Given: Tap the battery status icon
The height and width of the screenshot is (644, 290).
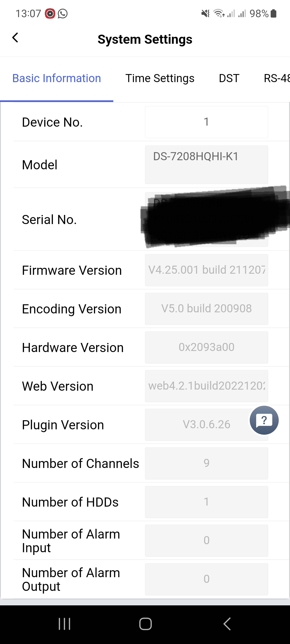Looking at the screenshot, I should pyautogui.click(x=274, y=13).
